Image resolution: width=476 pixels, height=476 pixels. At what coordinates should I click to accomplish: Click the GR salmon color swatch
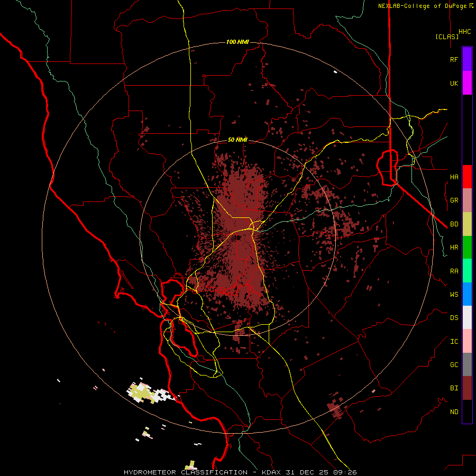coord(467,200)
